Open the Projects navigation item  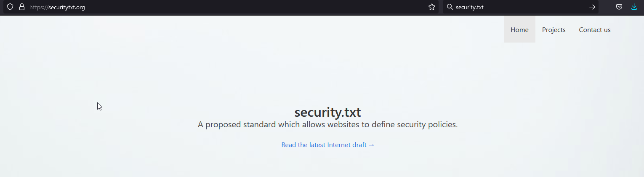[x=554, y=29]
